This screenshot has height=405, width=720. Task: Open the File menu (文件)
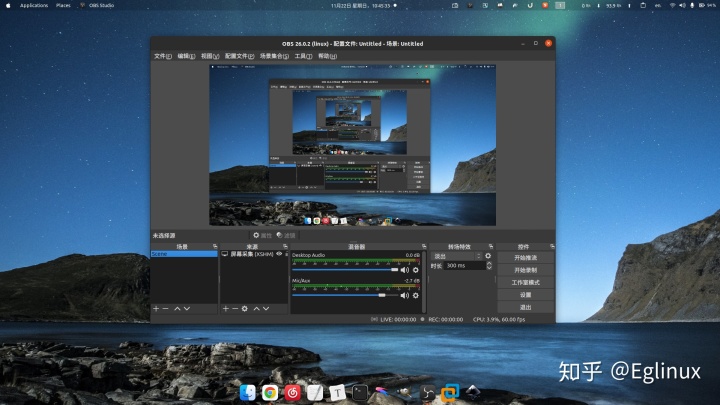point(163,56)
